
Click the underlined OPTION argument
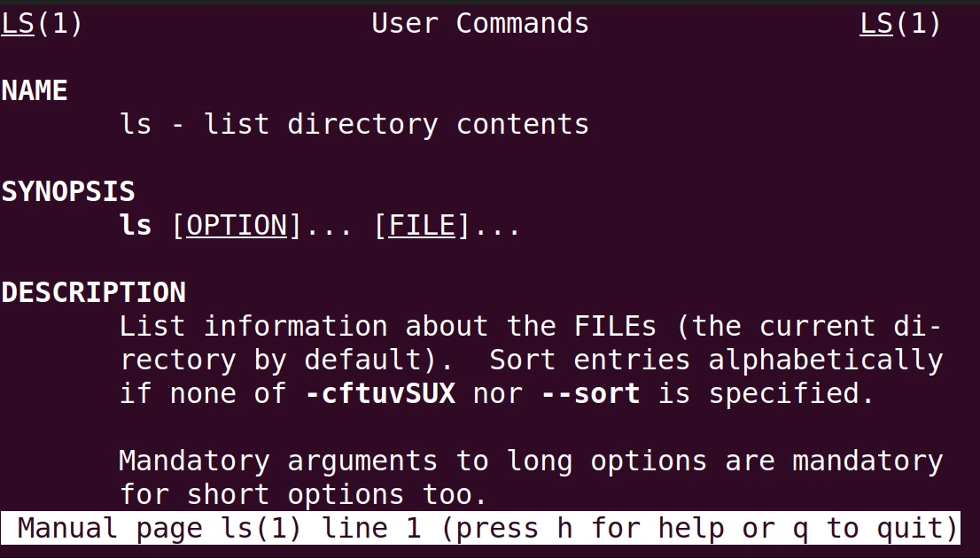(237, 226)
